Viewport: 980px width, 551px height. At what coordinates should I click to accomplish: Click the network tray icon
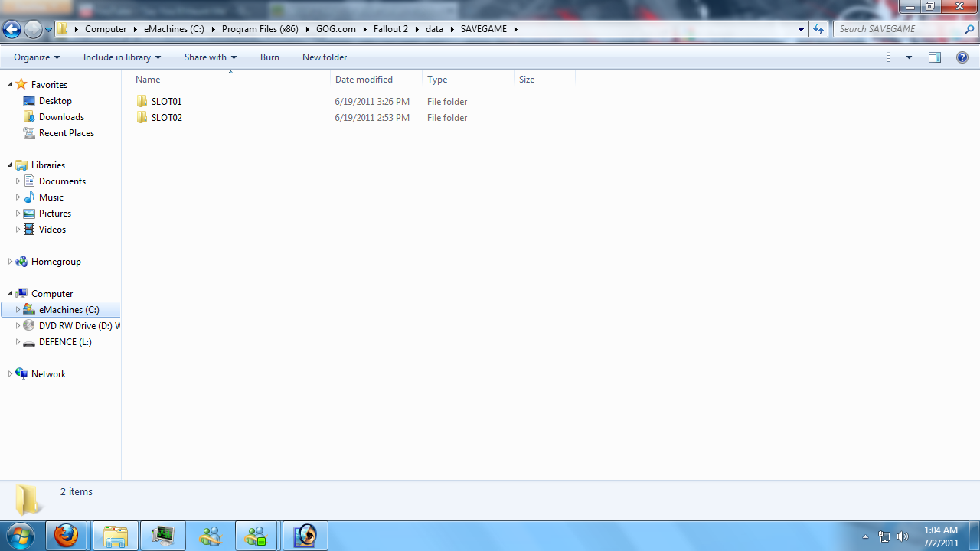(x=884, y=536)
